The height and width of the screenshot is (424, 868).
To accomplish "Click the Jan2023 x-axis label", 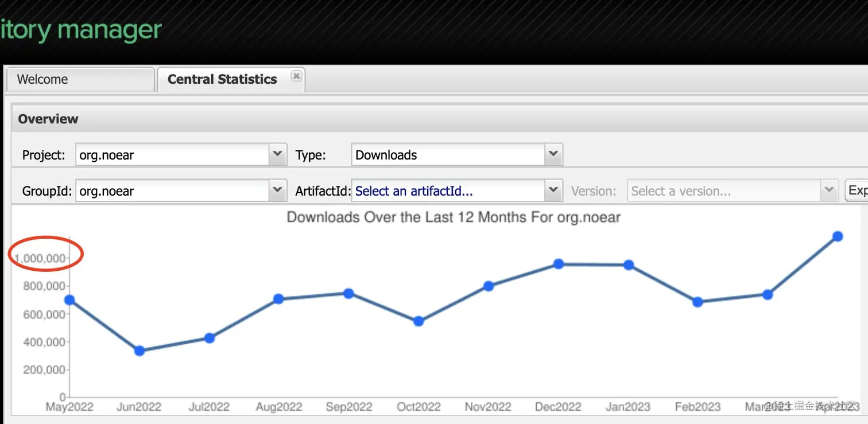I will tap(628, 407).
